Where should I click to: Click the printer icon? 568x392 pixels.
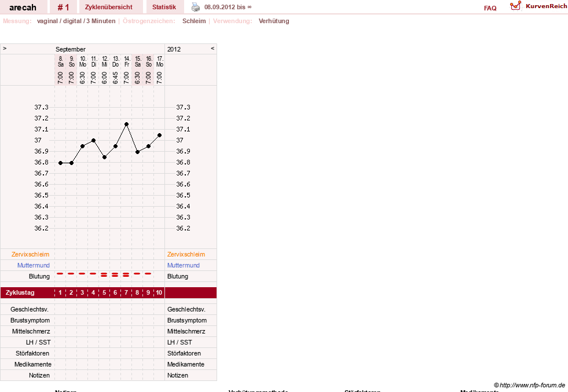point(196,7)
